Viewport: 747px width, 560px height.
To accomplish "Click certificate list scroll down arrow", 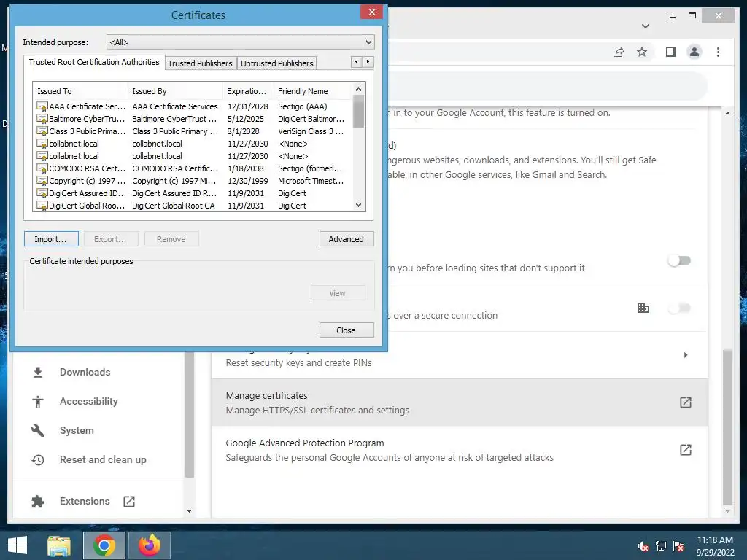I will 359,205.
